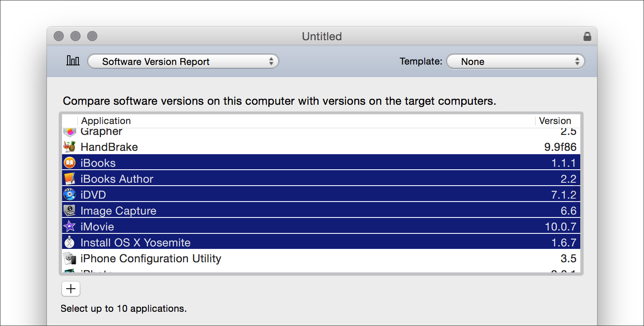Image resolution: width=644 pixels, height=326 pixels.
Task: Click the Template label
Action: (x=421, y=62)
